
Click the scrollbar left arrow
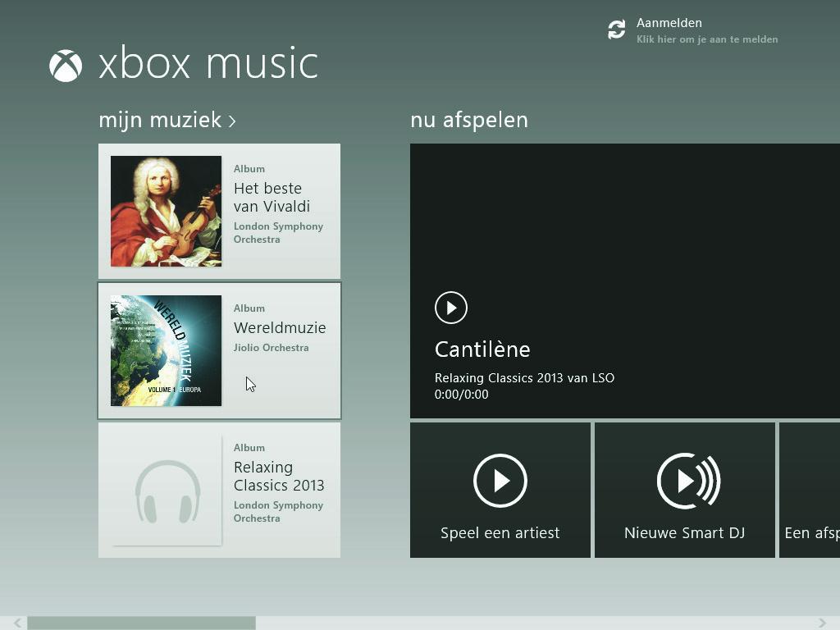point(17,623)
